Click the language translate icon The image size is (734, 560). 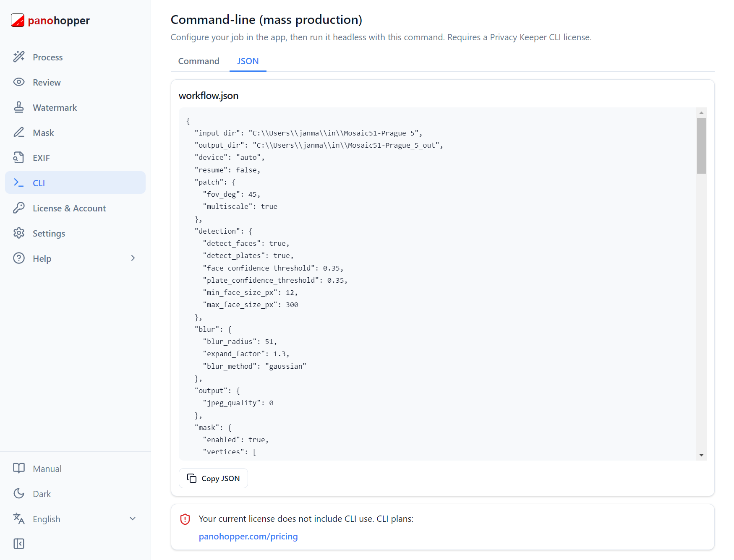tap(19, 518)
